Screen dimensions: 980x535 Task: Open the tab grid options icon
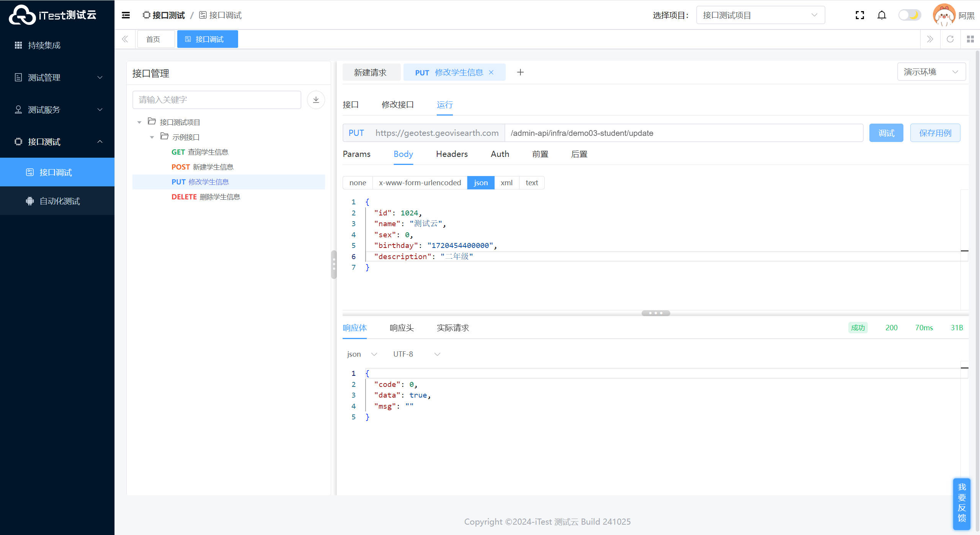970,39
